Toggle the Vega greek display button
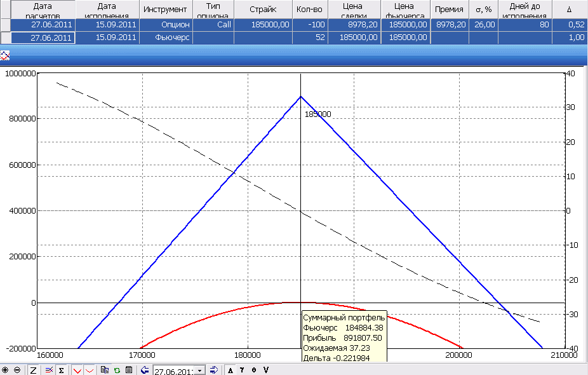This screenshot has height=375, width=588. tap(266, 370)
